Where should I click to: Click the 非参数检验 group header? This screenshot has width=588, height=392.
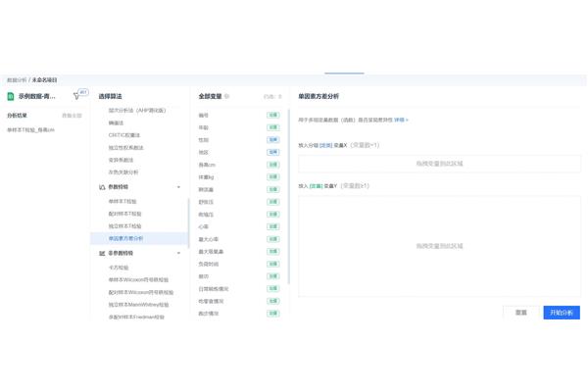click(121, 253)
